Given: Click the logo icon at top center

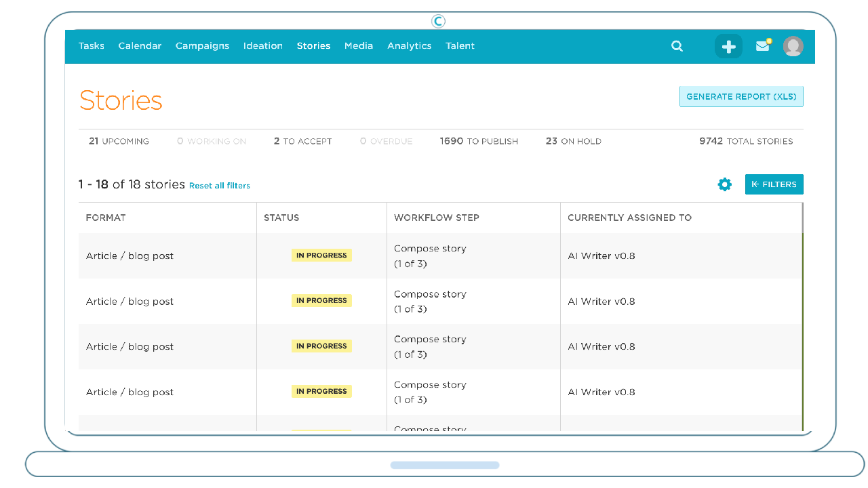Looking at the screenshot, I should (x=438, y=21).
